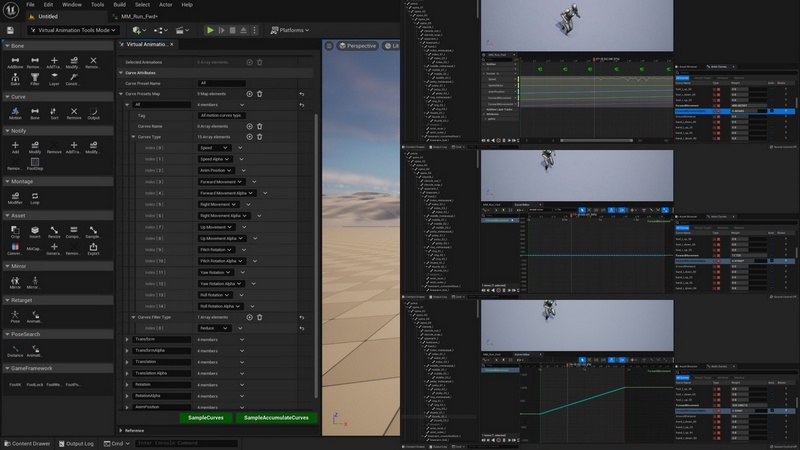800x450 pixels.
Task: Collapse the Bone tools section
Action: (x=7, y=45)
